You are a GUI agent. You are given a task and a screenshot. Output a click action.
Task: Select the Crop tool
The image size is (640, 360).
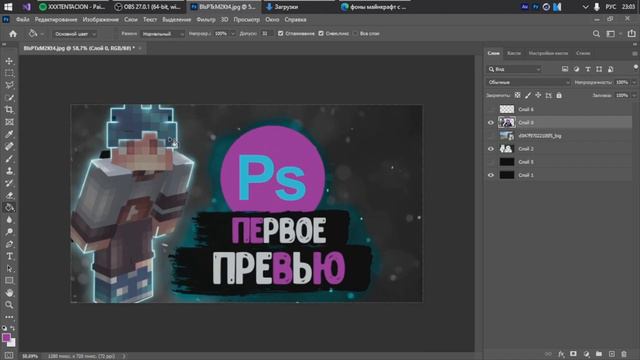pos(9,110)
